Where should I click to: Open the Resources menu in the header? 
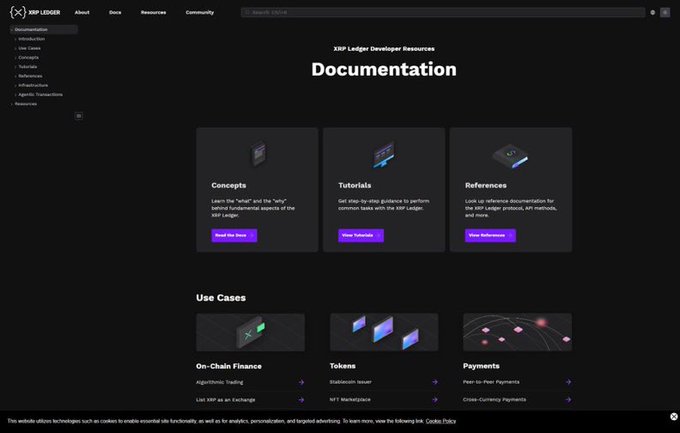(x=153, y=12)
